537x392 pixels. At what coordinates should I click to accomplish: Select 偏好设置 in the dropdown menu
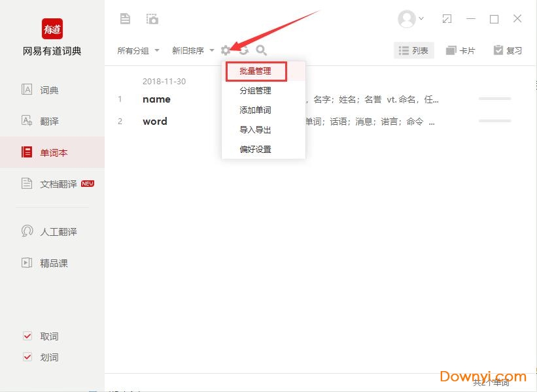255,150
